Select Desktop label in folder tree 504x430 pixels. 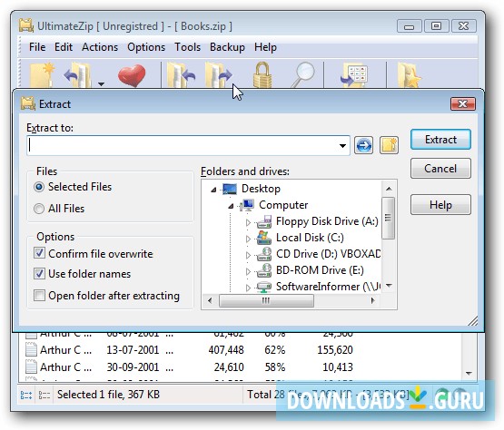[x=261, y=189]
